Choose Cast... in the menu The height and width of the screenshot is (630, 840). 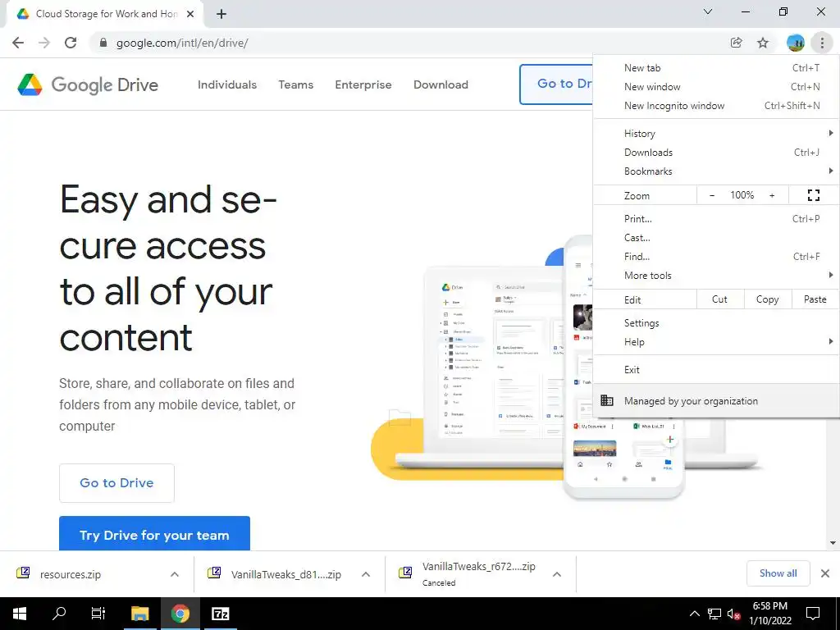716,237
